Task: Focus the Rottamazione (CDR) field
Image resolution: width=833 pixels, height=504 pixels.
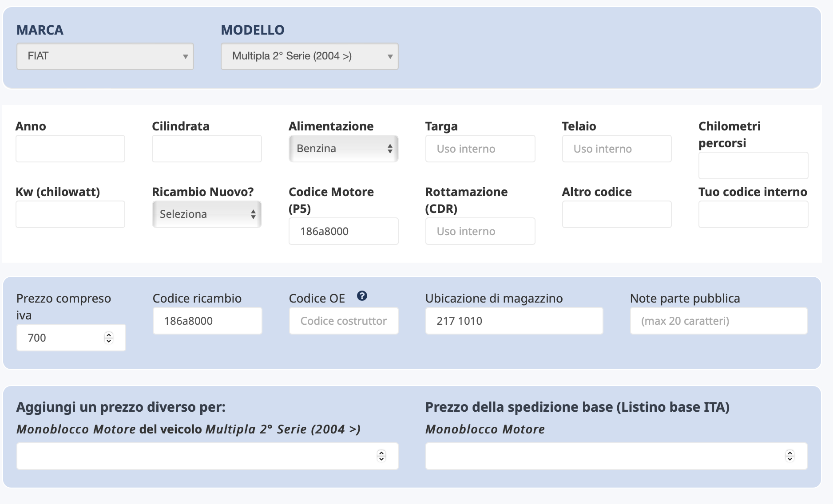Action: pyautogui.click(x=480, y=231)
